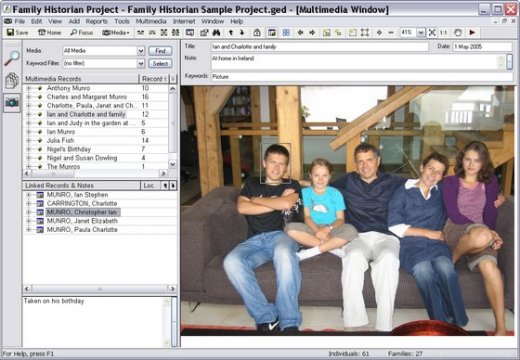This screenshot has height=360, width=520.
Task: Open the camera multimedia sidebar tab
Action: (12, 102)
